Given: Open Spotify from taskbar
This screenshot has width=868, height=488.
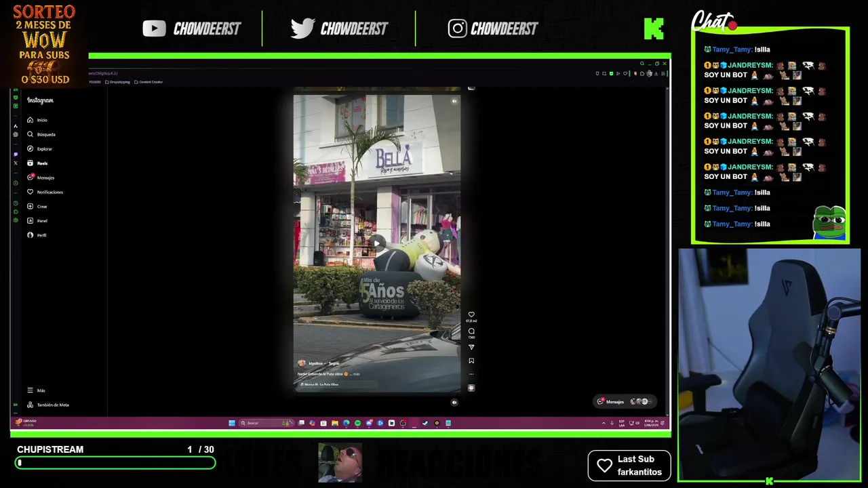Looking at the screenshot, I should (x=357, y=423).
